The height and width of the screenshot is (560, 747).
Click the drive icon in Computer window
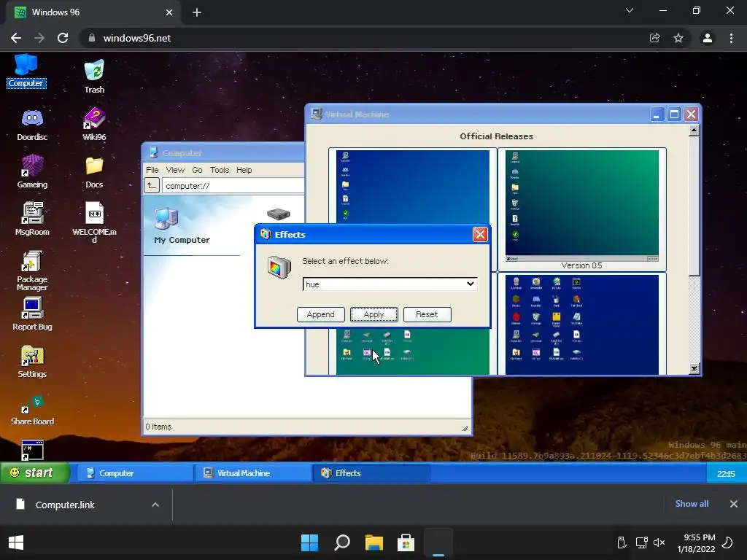279,214
